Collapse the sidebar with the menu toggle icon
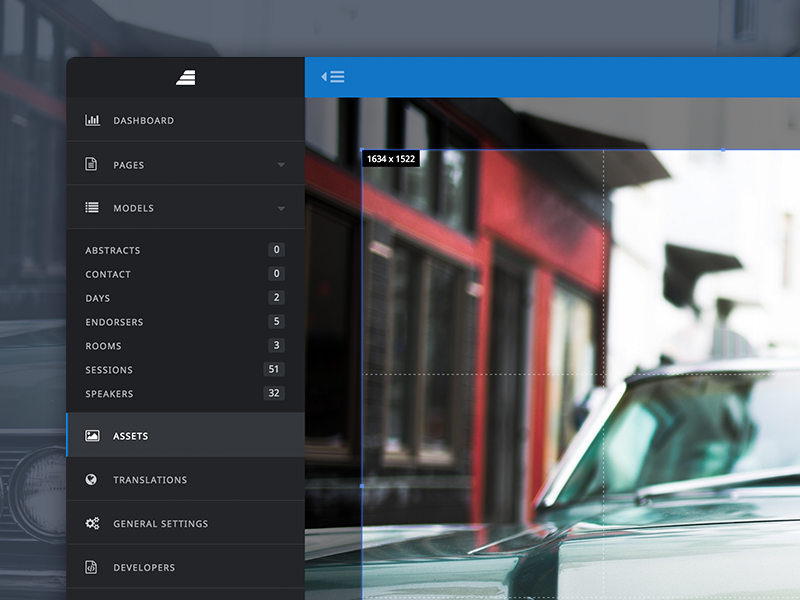This screenshot has width=800, height=600. [332, 77]
